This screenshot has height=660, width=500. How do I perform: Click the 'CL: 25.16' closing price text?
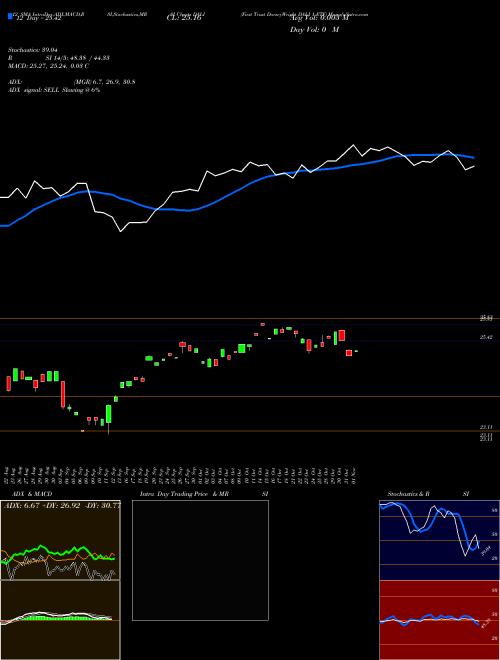tap(184, 18)
